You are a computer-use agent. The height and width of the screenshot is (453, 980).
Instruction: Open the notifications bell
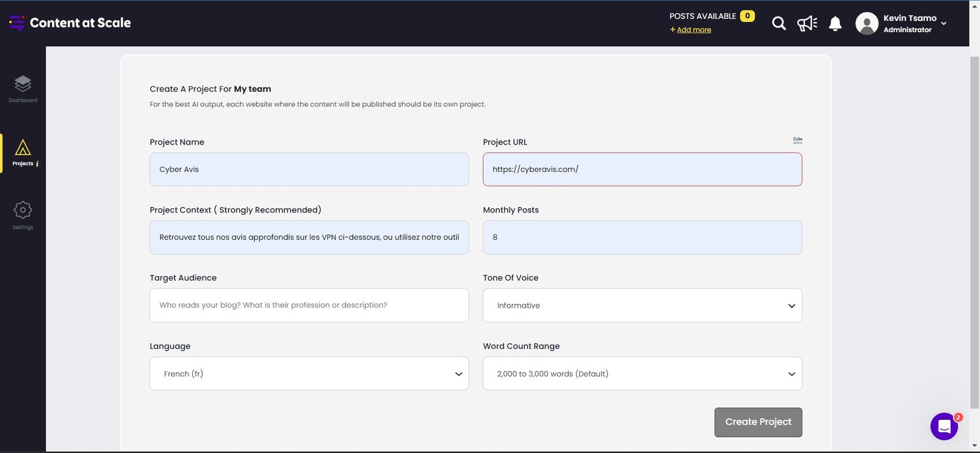835,23
